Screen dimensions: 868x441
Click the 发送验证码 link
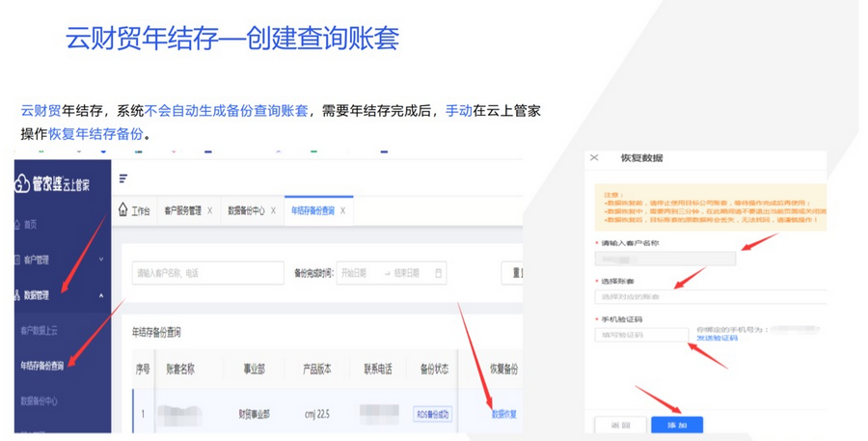(718, 339)
